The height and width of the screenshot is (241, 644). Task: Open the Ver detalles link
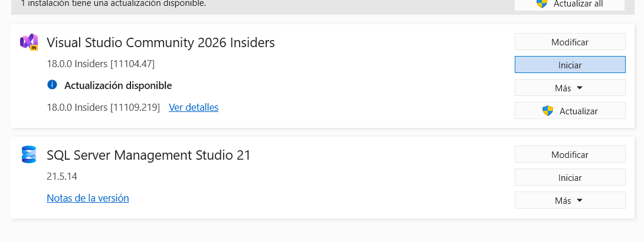coord(194,107)
